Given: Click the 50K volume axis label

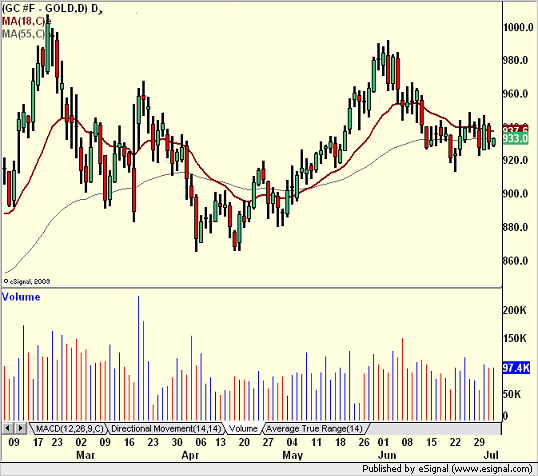Looking at the screenshot, I should [x=513, y=394].
